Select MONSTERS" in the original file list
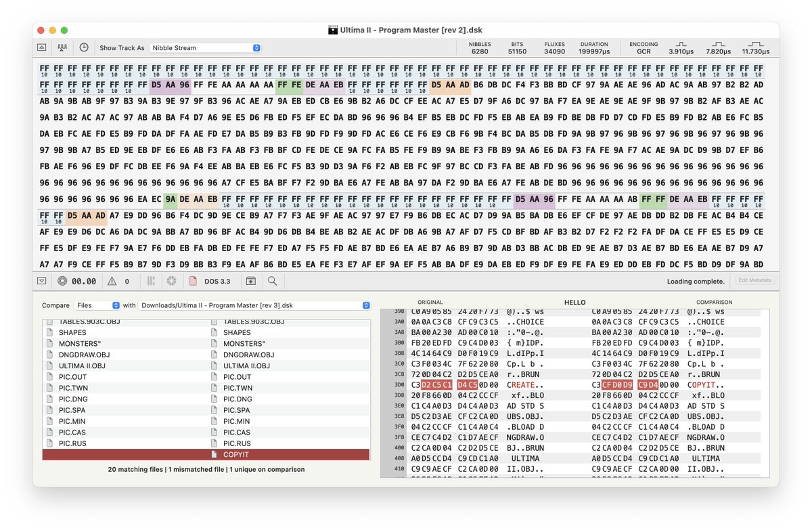 pos(78,344)
